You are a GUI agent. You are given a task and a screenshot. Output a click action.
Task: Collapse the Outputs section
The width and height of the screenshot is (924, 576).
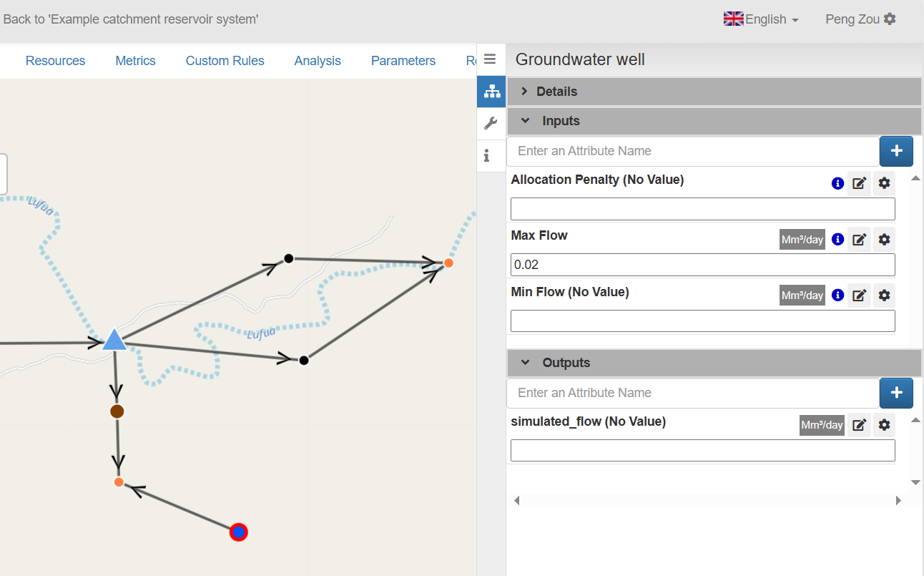565,363
